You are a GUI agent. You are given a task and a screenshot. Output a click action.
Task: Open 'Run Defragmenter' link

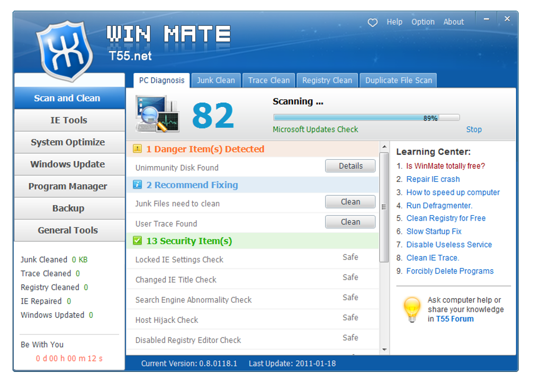439,205
